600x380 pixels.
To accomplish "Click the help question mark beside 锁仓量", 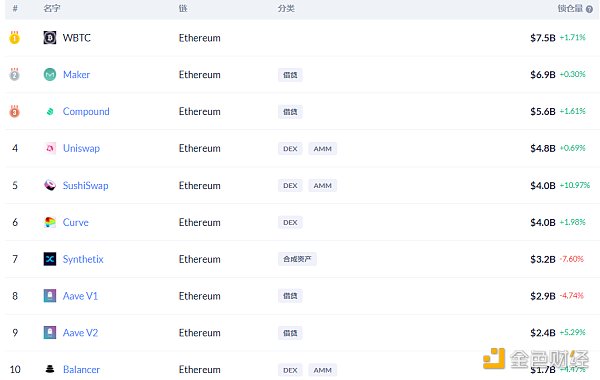I will (x=589, y=9).
